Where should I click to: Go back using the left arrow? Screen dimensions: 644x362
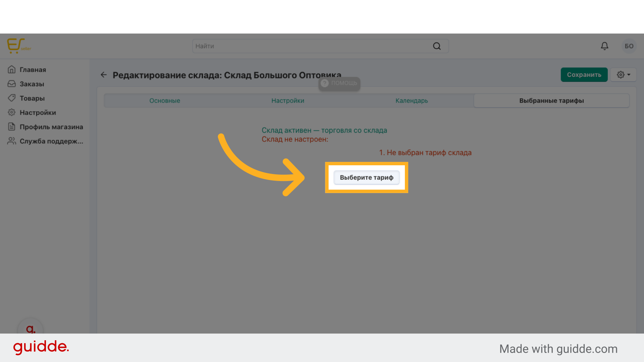click(104, 75)
